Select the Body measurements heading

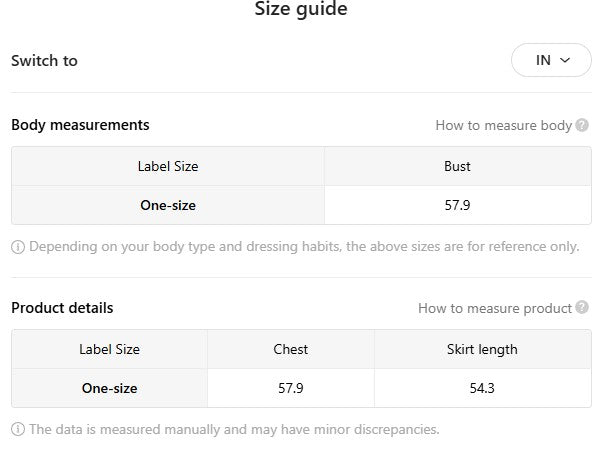[x=80, y=125]
